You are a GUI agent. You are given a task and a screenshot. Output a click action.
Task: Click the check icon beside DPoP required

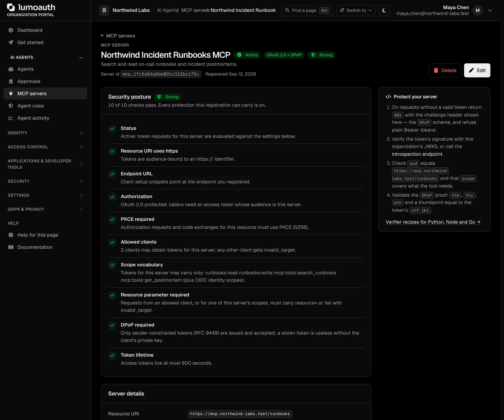pos(112,325)
